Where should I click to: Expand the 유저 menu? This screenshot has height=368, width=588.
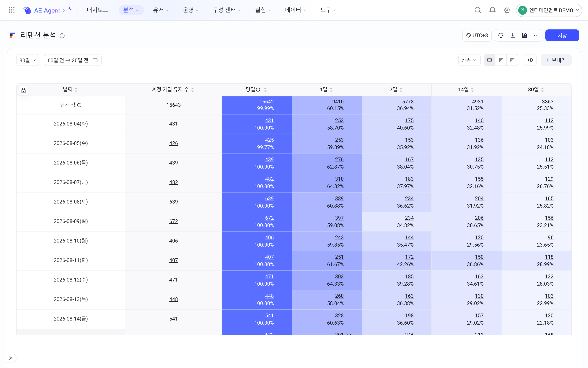tap(161, 10)
